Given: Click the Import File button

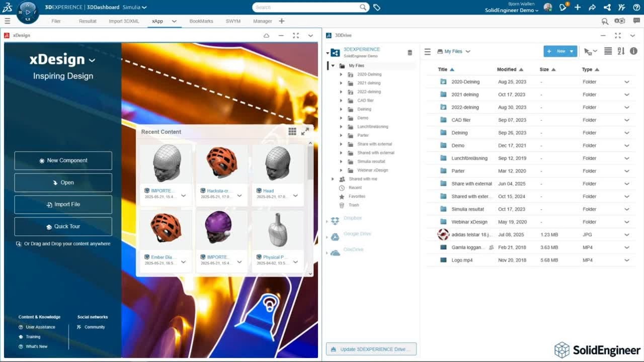Looking at the screenshot, I should [63, 205].
